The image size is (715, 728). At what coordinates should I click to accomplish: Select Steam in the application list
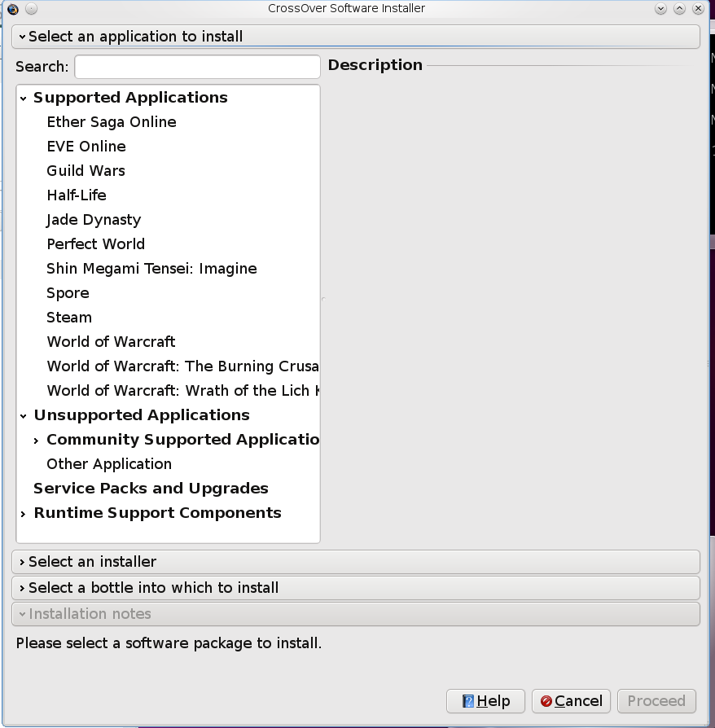(x=69, y=318)
